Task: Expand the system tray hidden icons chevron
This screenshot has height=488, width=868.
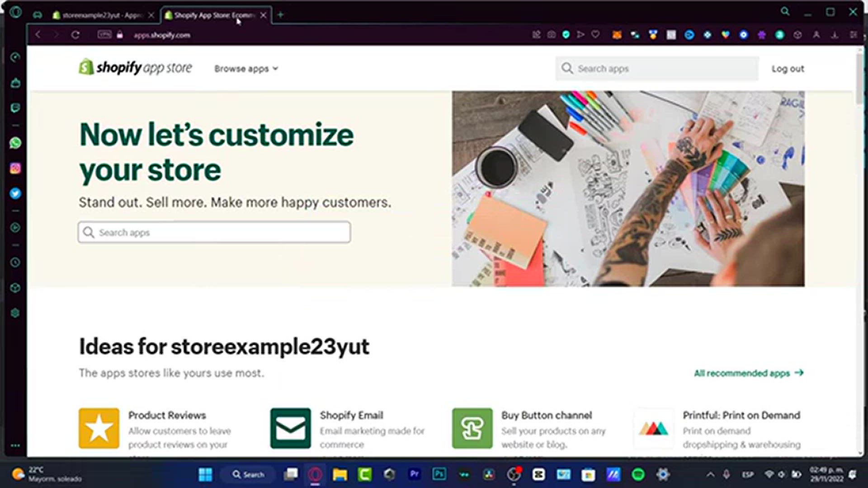Action: (710, 474)
